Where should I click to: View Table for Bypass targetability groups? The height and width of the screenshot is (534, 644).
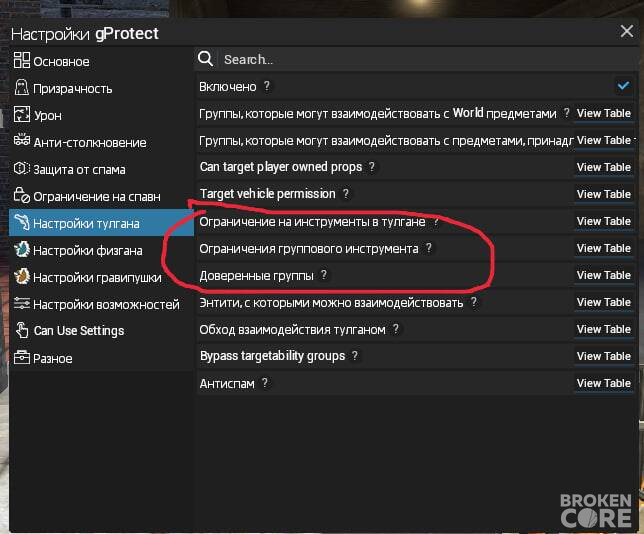pyautogui.click(x=603, y=357)
